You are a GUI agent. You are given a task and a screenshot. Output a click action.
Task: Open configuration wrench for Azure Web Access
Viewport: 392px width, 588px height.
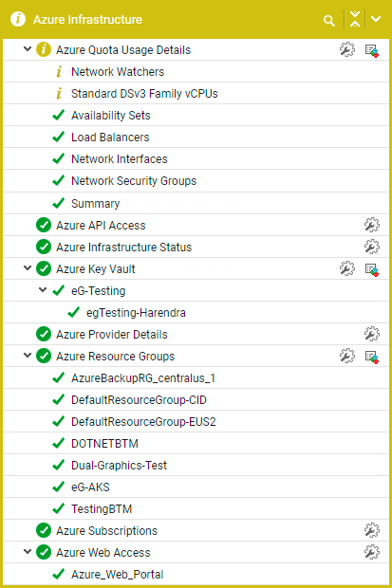tap(372, 552)
